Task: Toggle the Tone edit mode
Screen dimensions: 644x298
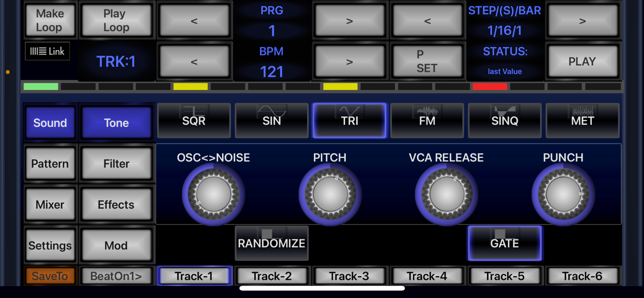Action: (116, 122)
